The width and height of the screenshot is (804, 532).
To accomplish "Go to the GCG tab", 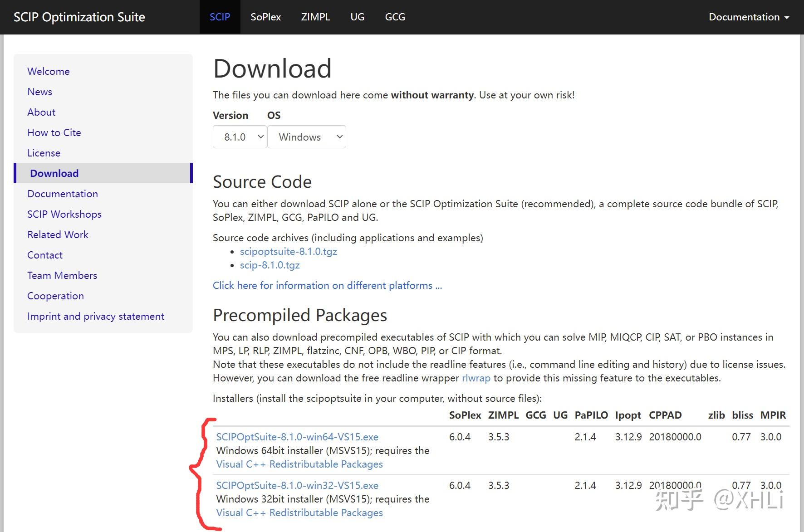I will 395,17.
